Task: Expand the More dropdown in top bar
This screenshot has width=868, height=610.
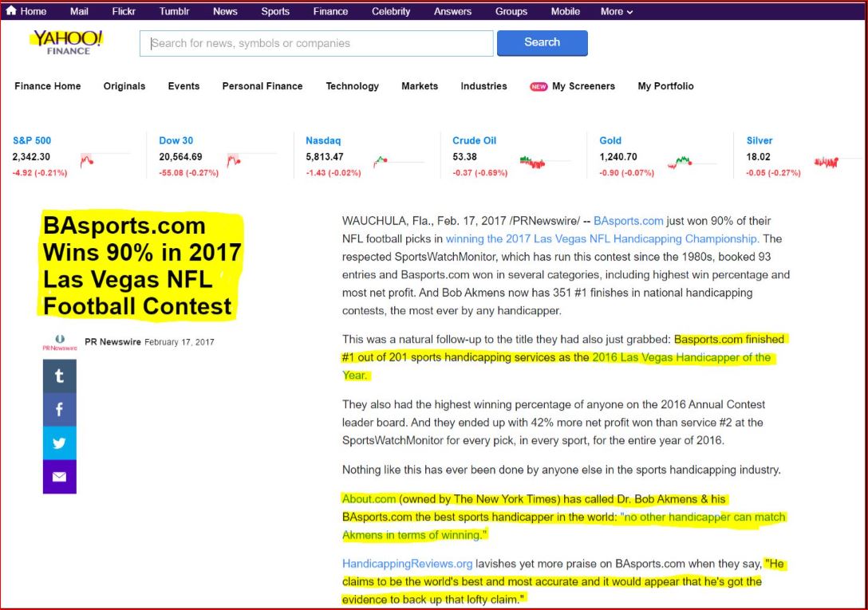Action: (x=617, y=11)
